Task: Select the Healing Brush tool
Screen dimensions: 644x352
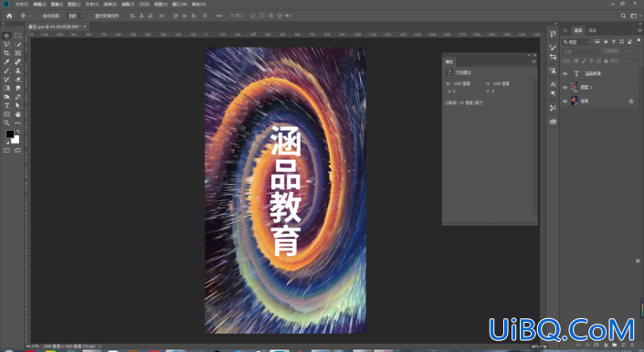Action: tap(17, 61)
